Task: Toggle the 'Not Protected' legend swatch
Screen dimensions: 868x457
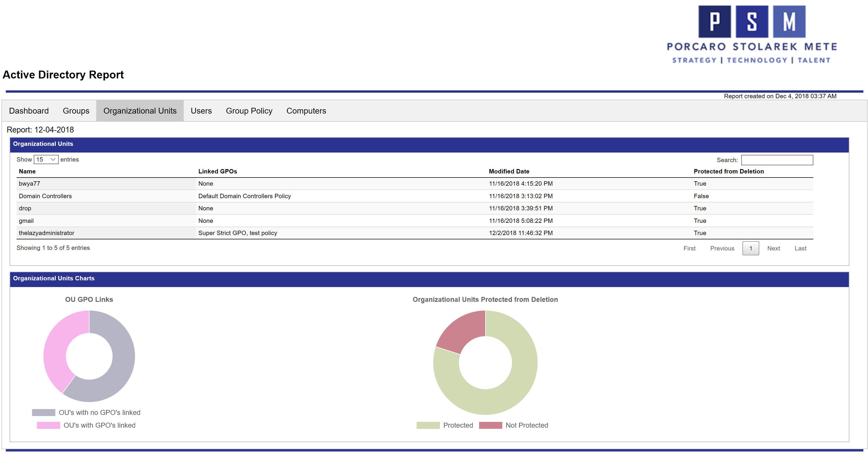Action: [x=490, y=425]
